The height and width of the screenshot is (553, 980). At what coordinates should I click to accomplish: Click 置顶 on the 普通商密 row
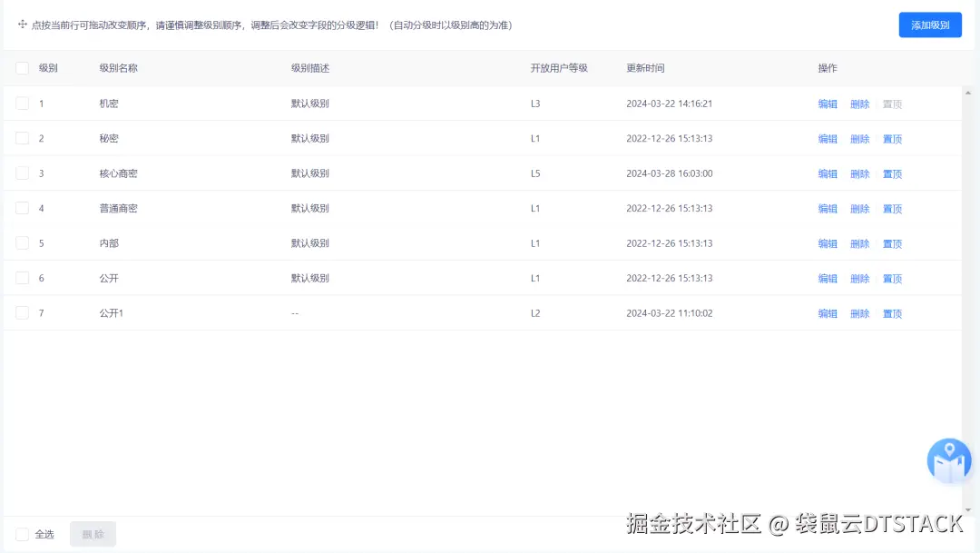[x=891, y=208]
